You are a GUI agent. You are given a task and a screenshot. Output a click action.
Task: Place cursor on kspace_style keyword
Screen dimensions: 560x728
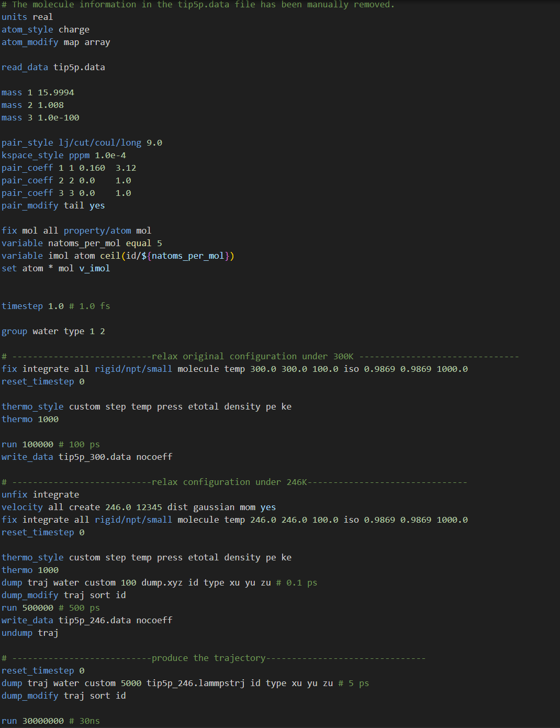pos(32,155)
